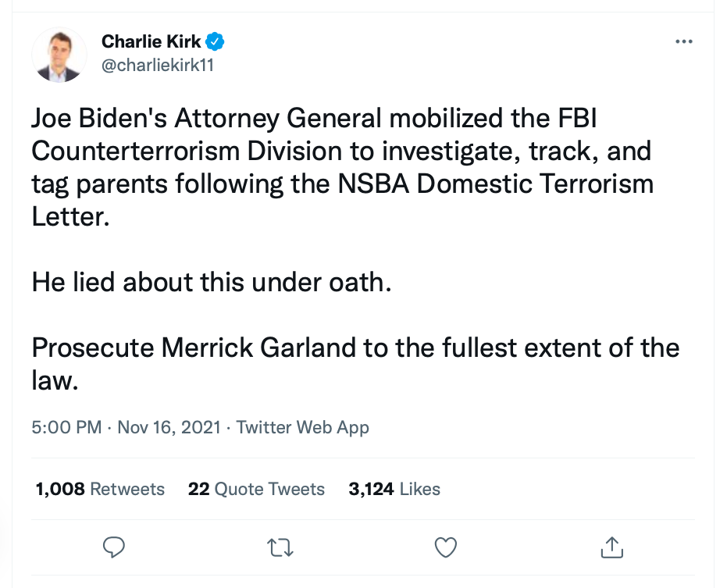
Task: Like the tweet with the heart icon
Action: (446, 547)
